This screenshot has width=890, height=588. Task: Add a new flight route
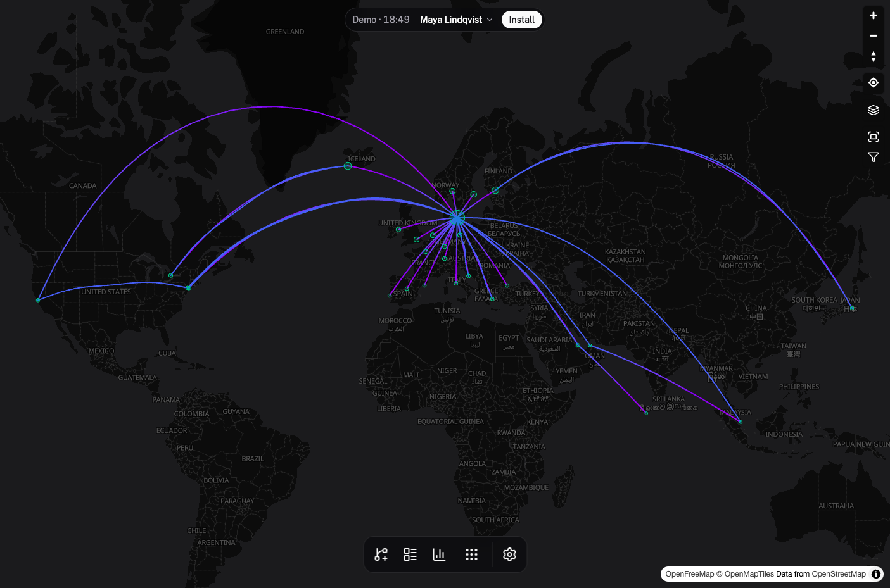pyautogui.click(x=381, y=554)
